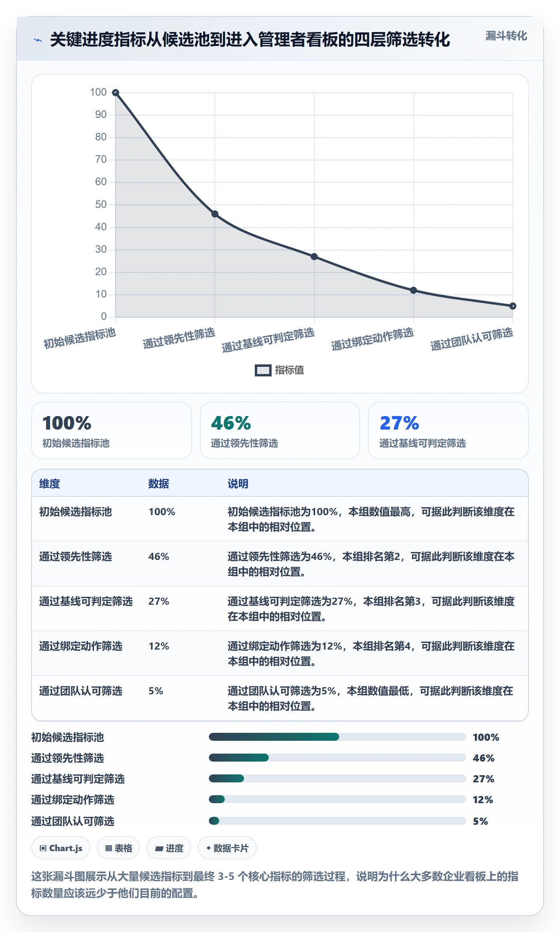This screenshot has width=560, height=932.
Task: Click x-axis label 通过绑定动作筛选
Action: 372,339
